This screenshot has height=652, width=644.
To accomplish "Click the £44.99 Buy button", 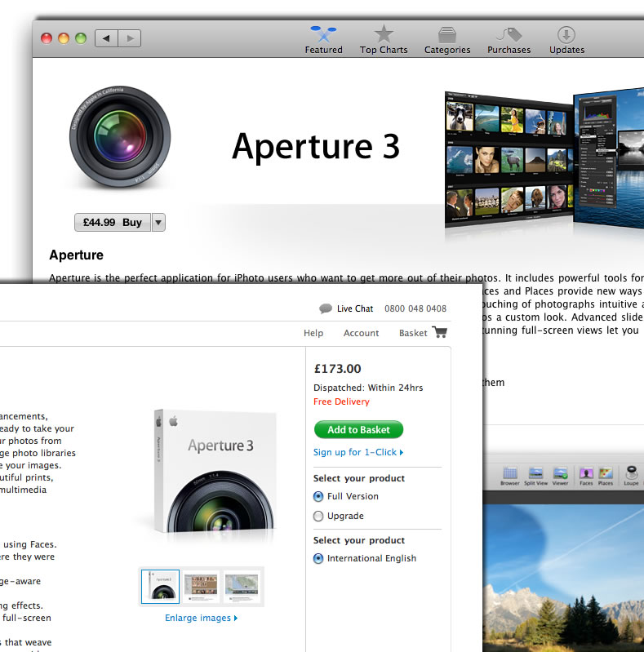I will 113,223.
